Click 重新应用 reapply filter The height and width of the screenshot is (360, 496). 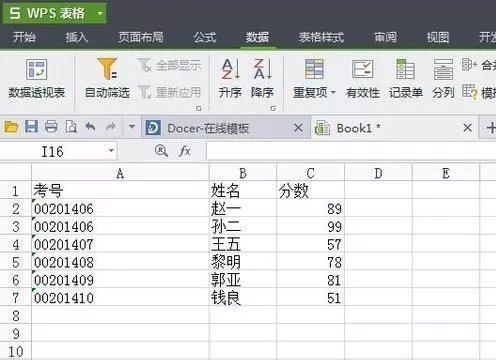169,92
